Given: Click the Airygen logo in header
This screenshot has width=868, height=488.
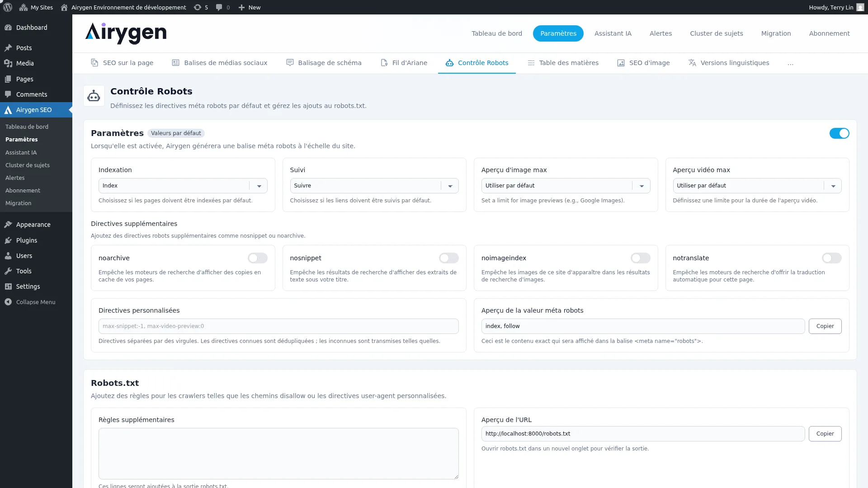Looking at the screenshot, I should (x=126, y=33).
